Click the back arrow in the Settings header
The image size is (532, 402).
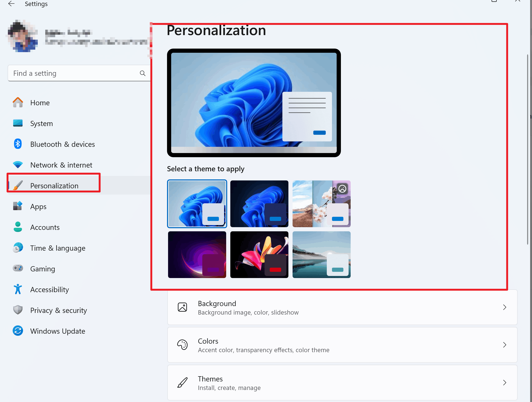pos(11,4)
